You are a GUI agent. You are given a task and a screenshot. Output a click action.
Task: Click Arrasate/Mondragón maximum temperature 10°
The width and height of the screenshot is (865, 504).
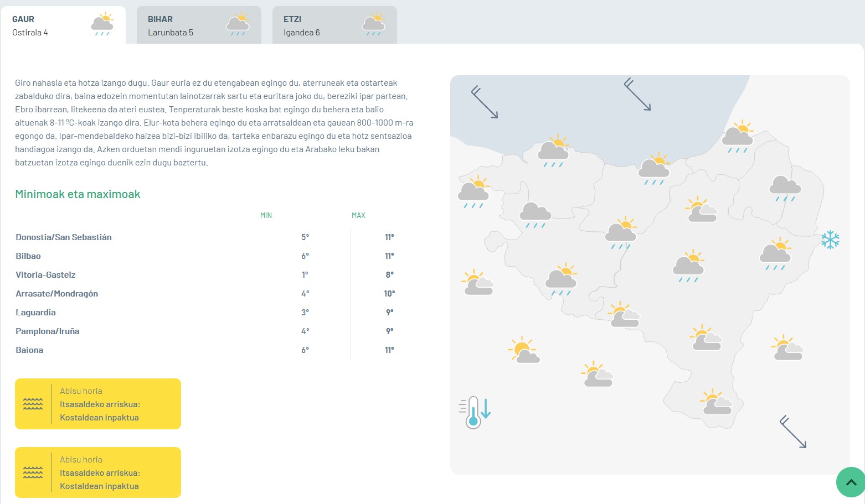tap(389, 294)
